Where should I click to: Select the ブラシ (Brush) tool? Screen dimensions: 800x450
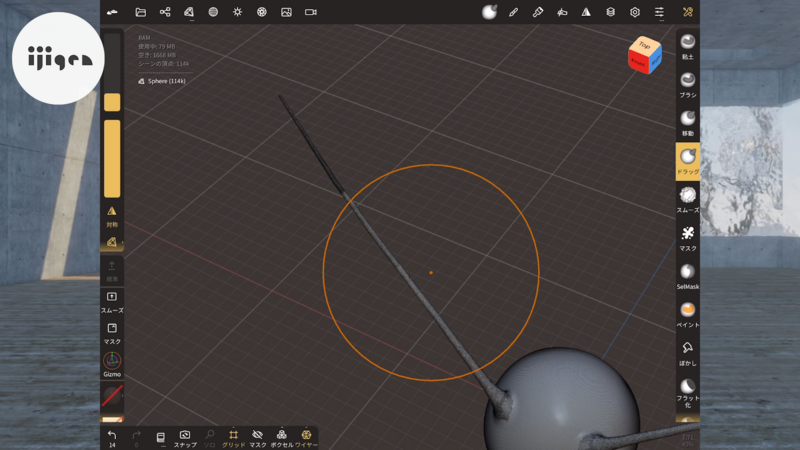[688, 85]
